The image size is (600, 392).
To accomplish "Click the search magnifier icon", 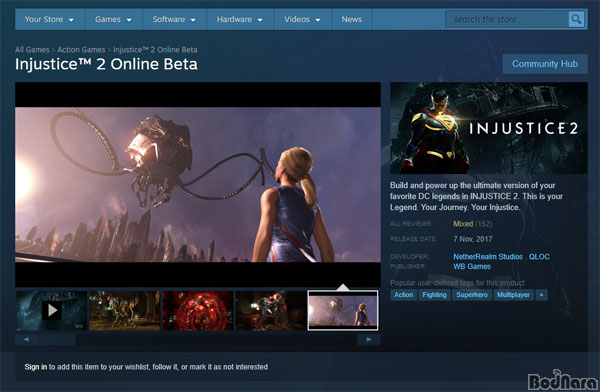I will [x=576, y=19].
